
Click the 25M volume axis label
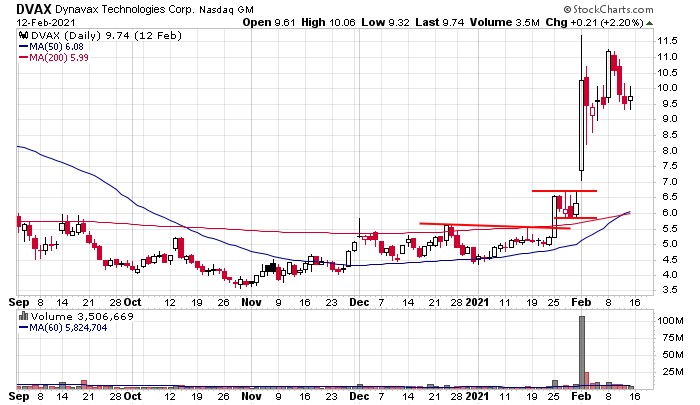(x=673, y=372)
